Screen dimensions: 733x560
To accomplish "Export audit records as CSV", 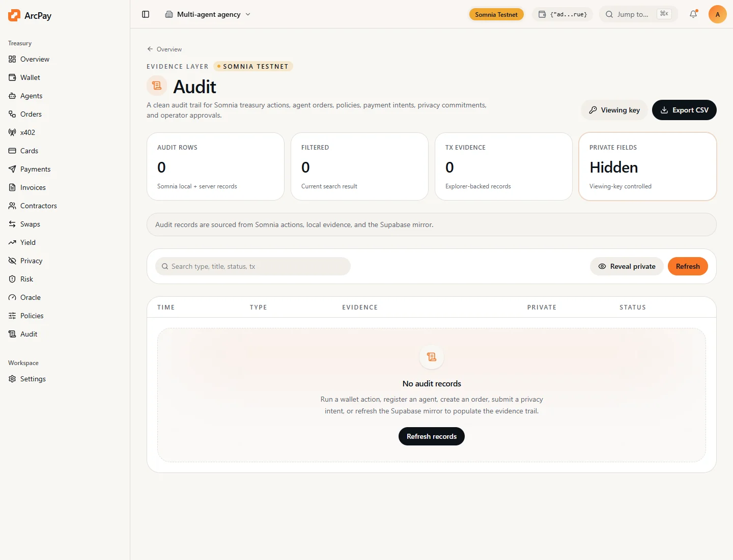I will coord(684,110).
